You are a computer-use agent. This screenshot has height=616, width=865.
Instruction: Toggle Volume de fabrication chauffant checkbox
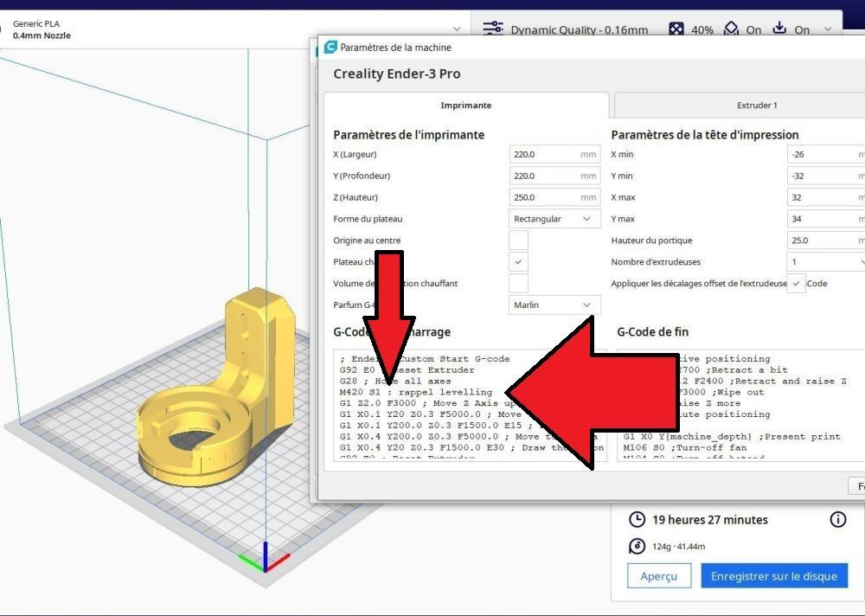[x=518, y=283]
